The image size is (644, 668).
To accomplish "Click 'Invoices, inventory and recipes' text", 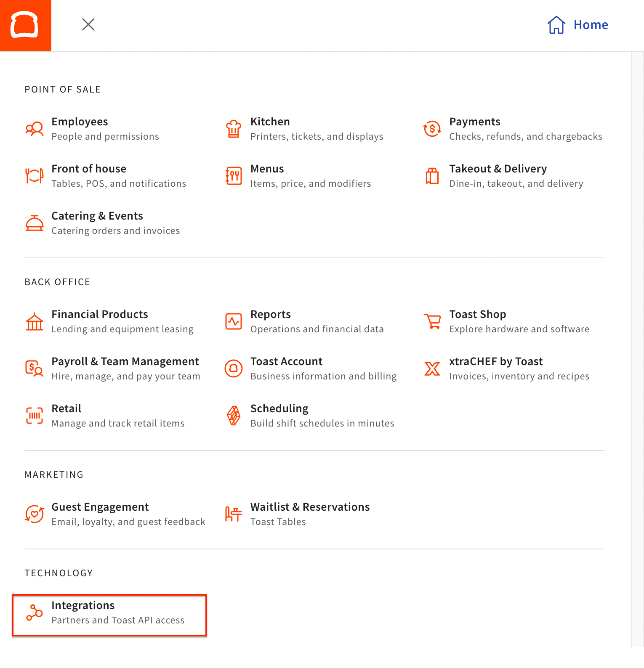I will click(x=519, y=376).
